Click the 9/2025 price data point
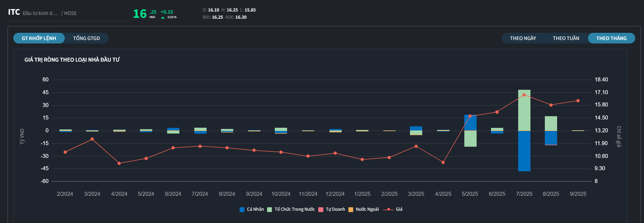Image resolution: width=644 pixels, height=223 pixels. point(578,101)
